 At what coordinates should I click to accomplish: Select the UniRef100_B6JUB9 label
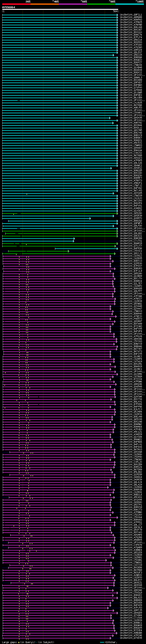pyautogui.click(x=131, y=98)
